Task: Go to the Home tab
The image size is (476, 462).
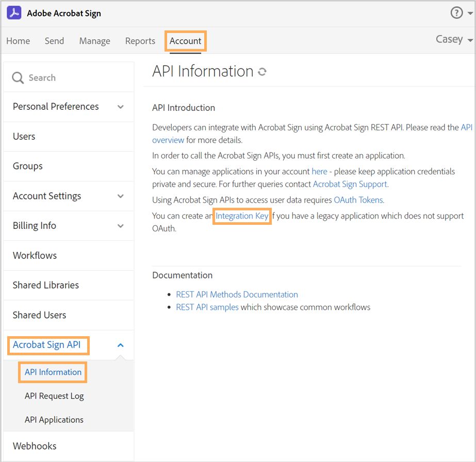Action: [18, 41]
